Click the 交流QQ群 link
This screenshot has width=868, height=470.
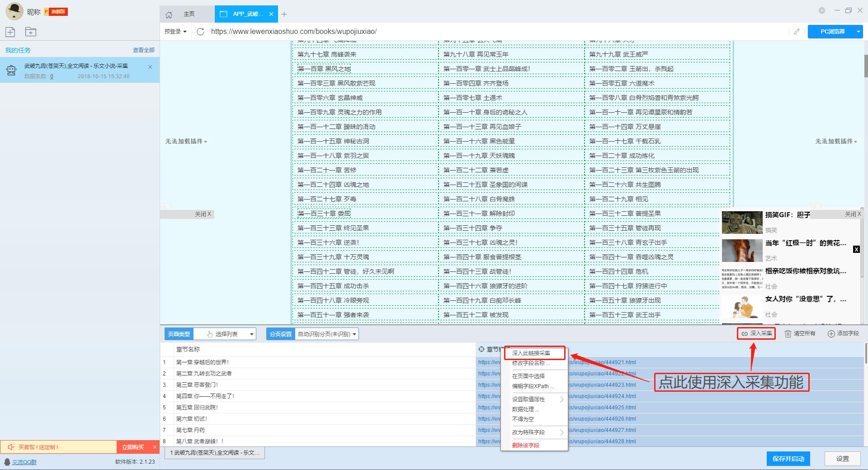click(24, 462)
